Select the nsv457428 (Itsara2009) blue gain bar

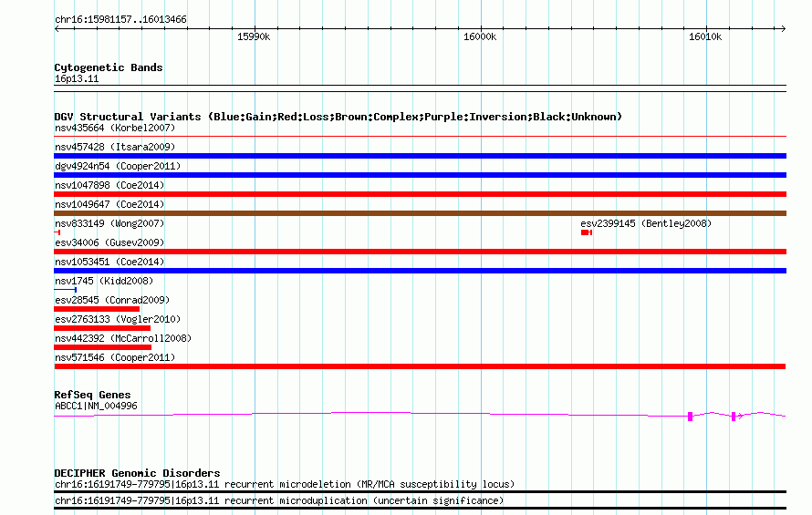coord(420,156)
